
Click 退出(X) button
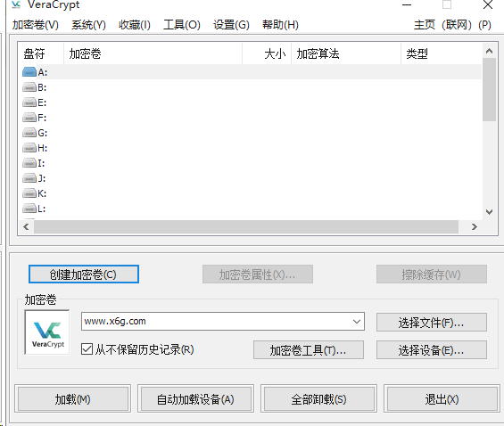[442, 399]
